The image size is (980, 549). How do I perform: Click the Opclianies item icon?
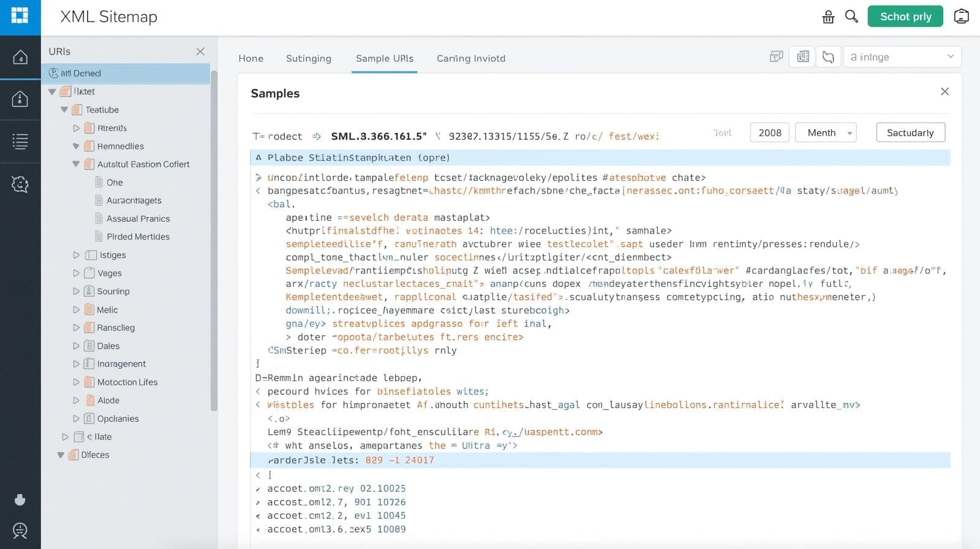tap(89, 418)
